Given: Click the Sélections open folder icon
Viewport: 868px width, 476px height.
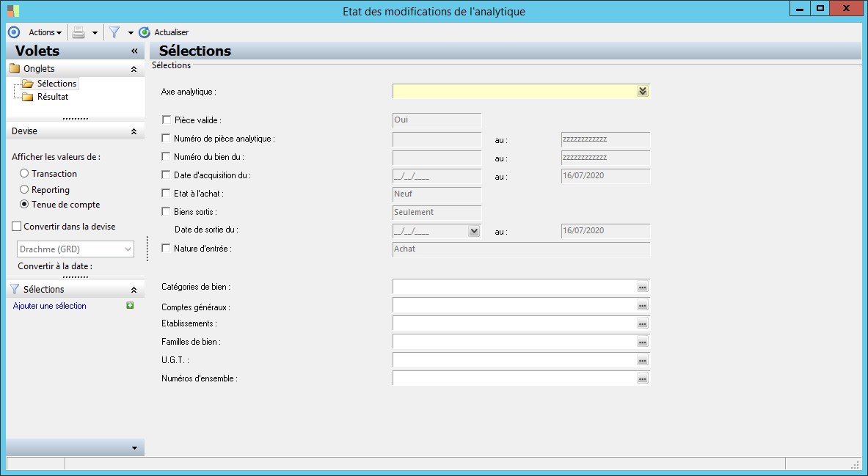Looking at the screenshot, I should coord(28,84).
